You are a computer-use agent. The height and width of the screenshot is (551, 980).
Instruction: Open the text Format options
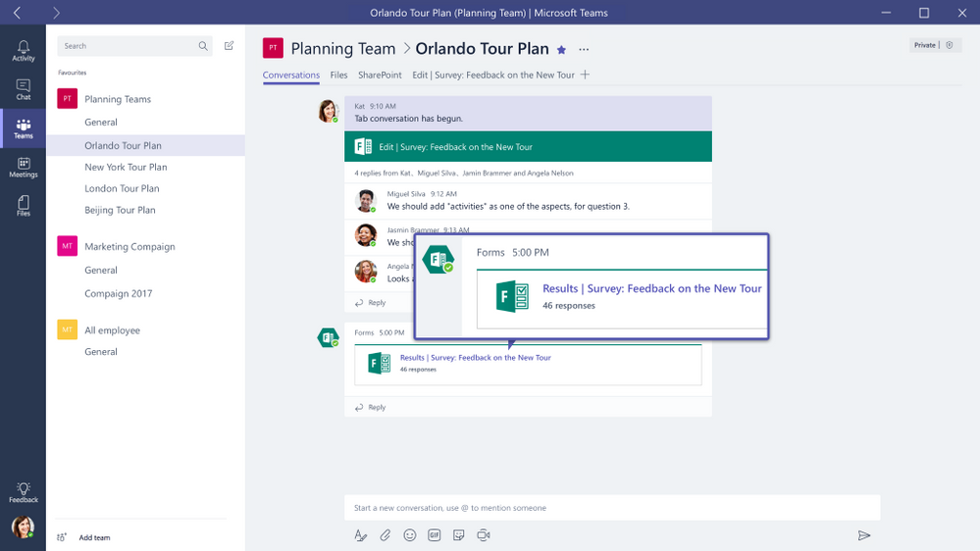pyautogui.click(x=361, y=535)
